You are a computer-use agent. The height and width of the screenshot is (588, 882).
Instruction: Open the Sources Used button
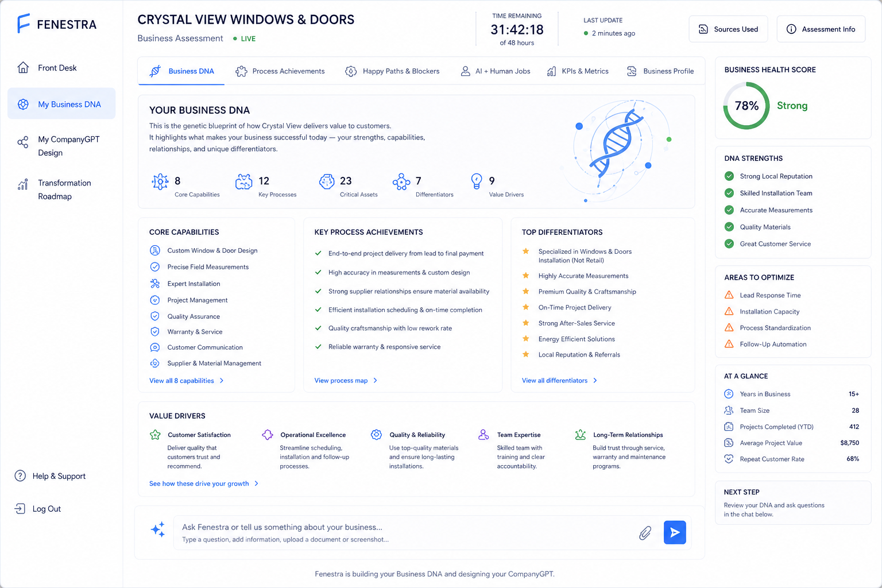click(x=728, y=29)
